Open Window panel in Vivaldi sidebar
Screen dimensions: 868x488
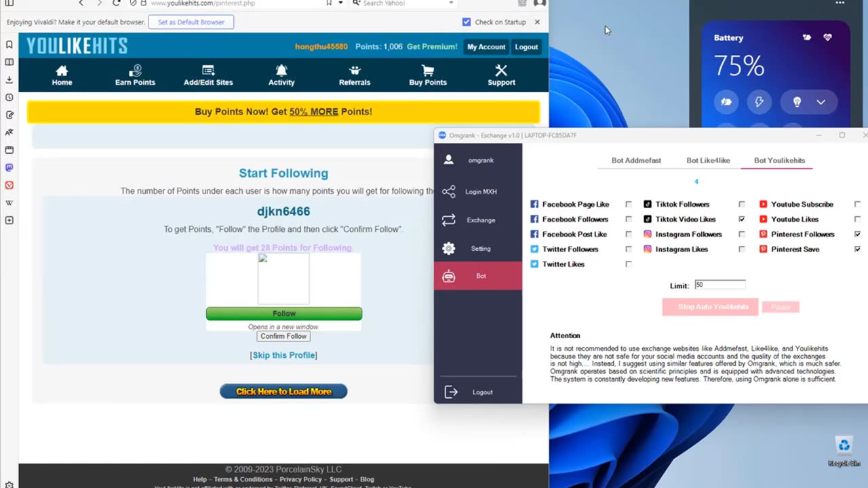pyautogui.click(x=9, y=150)
